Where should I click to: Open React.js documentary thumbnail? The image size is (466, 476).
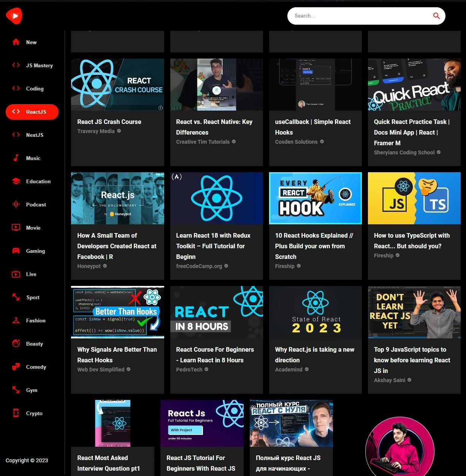click(117, 198)
